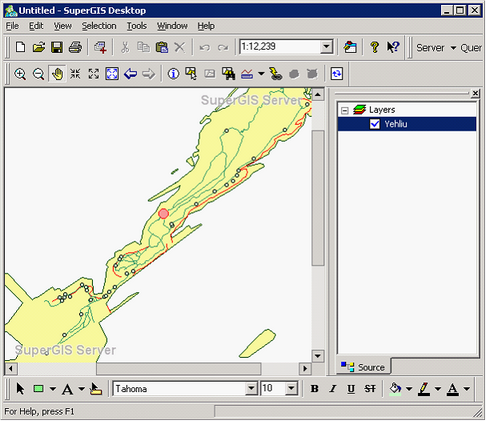Click the Full Extent icon
This screenshot has height=421, width=486.
tap(112, 74)
